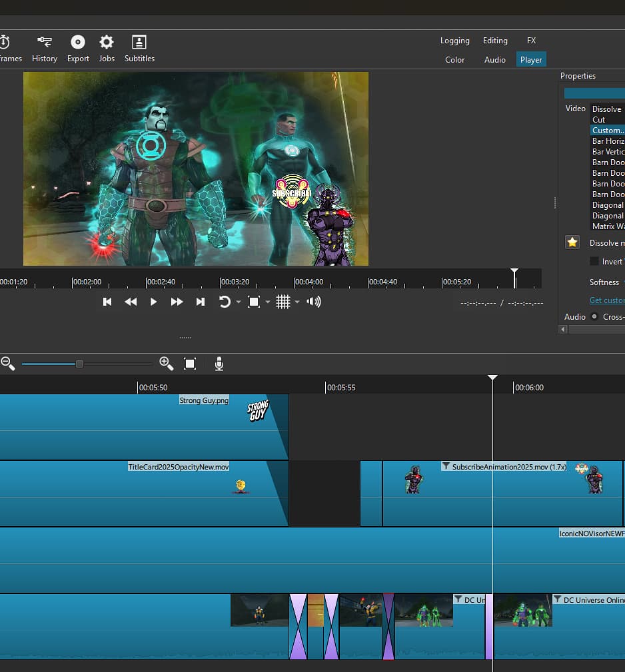Switch to the Player layout tab
625x672 pixels.
pos(531,59)
